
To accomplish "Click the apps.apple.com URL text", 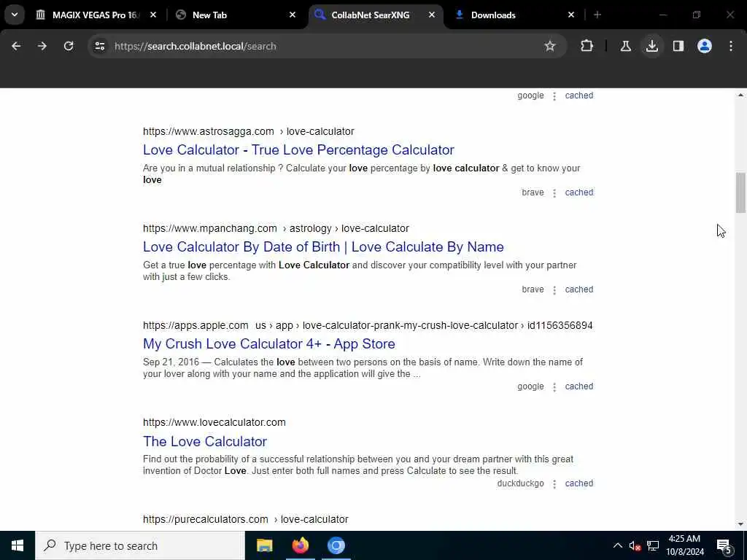I will [196, 325].
